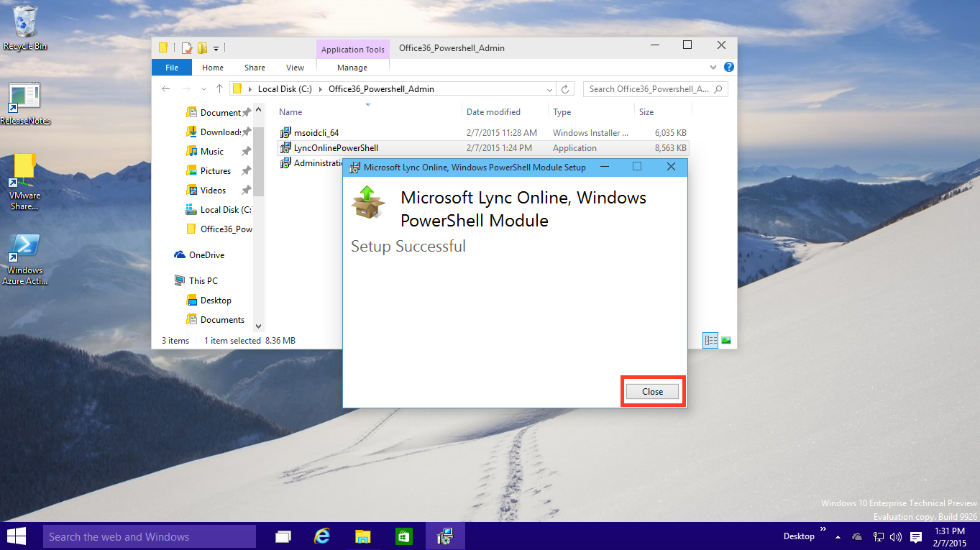Show hidden system tray icons arrow

pos(838,536)
